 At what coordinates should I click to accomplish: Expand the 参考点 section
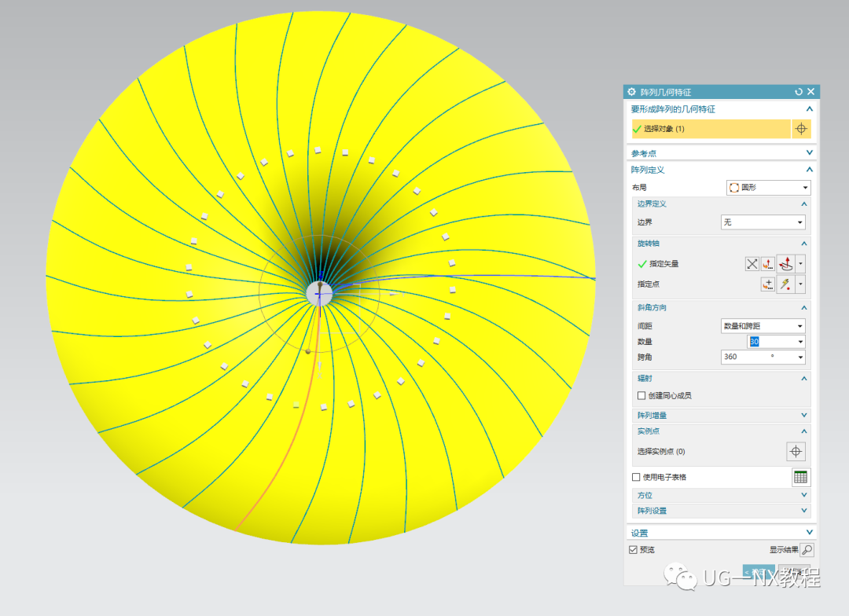(810, 153)
